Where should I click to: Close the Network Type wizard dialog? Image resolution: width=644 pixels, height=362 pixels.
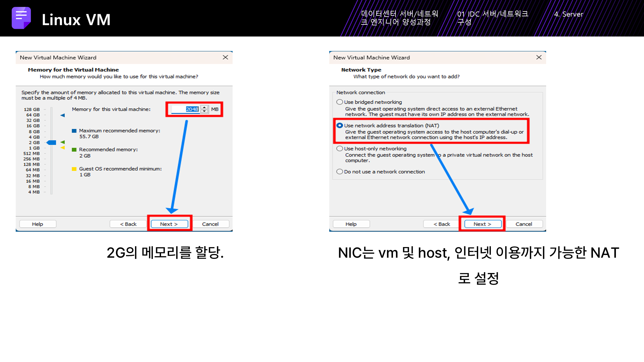[539, 57]
